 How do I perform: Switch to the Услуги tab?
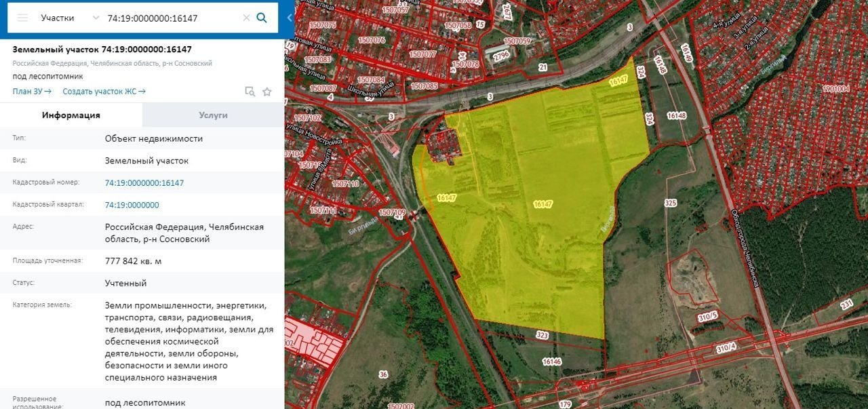click(x=213, y=115)
